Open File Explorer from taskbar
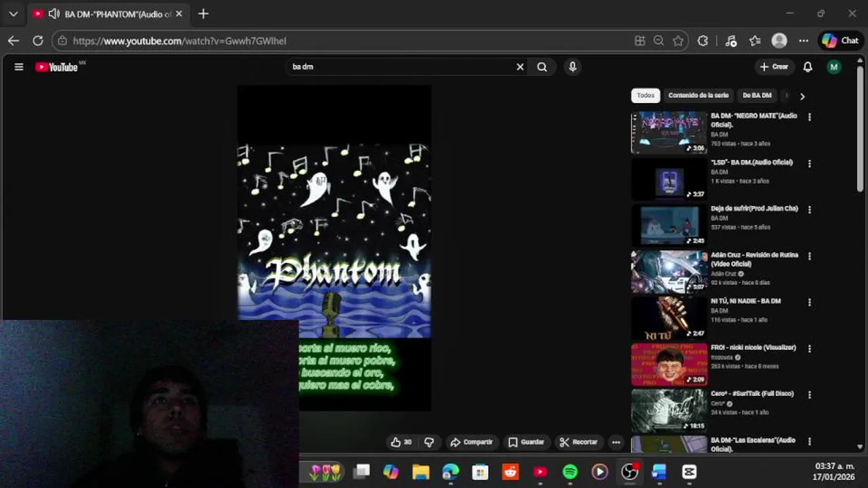This screenshot has height=488, width=868. (420, 472)
